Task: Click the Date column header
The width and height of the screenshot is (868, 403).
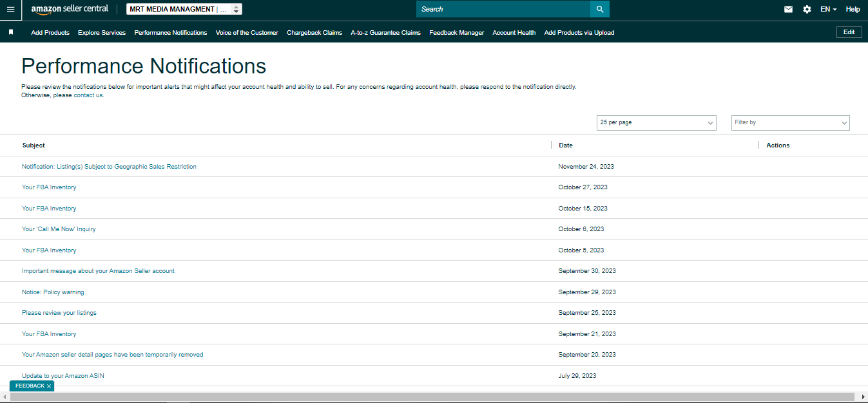Action: pos(566,145)
